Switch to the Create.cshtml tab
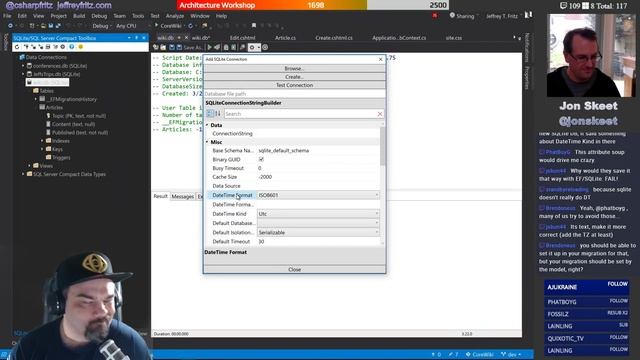Viewport: 640px width, 360px height. tap(333, 38)
